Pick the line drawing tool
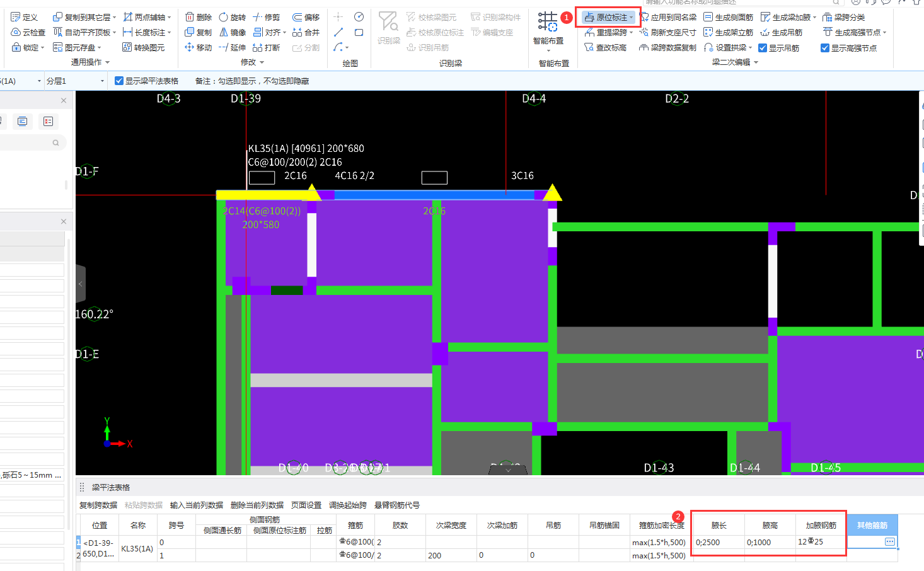 coord(338,32)
